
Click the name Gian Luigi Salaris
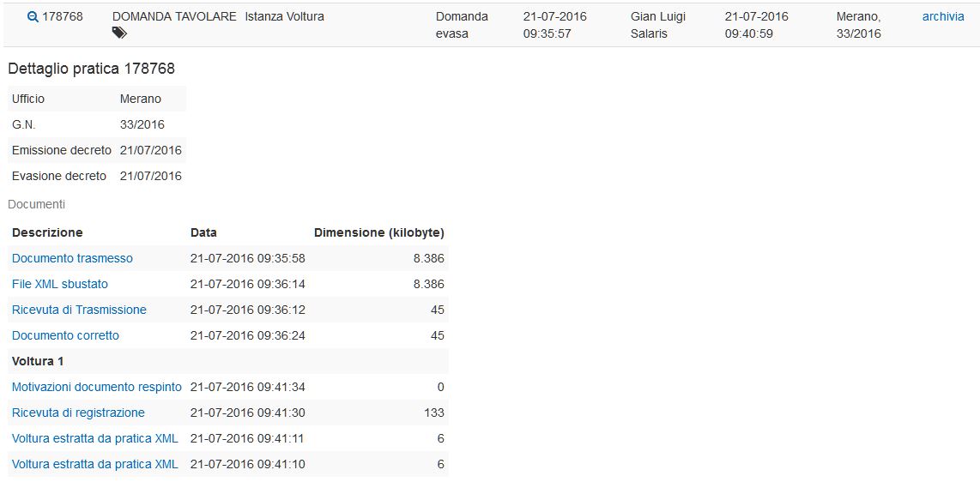pyautogui.click(x=658, y=25)
